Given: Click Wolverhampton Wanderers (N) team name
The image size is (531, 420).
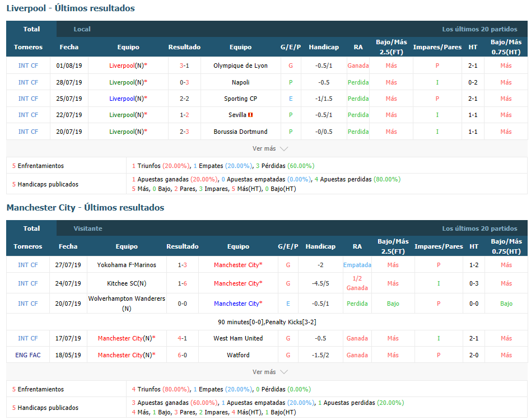Looking at the screenshot, I should click(x=127, y=304).
